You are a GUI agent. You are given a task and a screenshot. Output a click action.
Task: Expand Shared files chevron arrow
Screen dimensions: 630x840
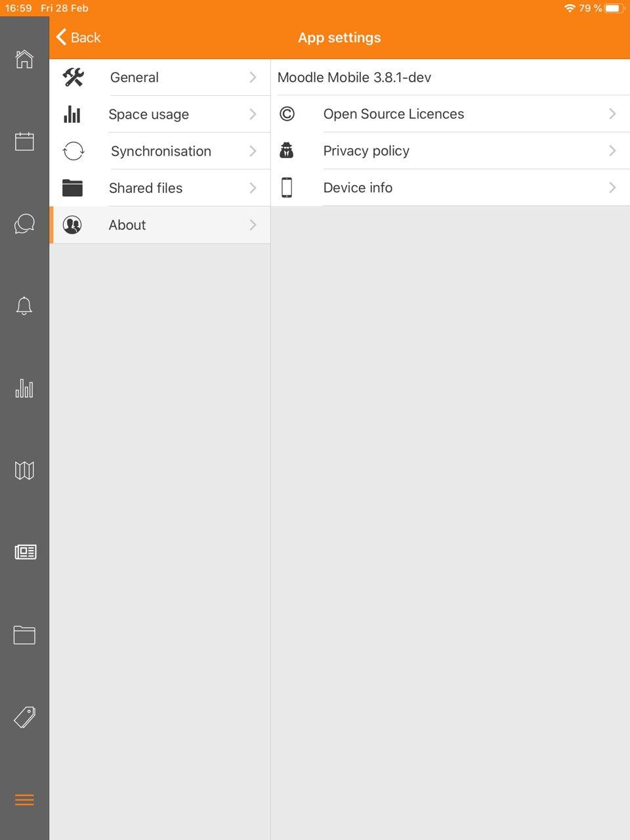[253, 188]
